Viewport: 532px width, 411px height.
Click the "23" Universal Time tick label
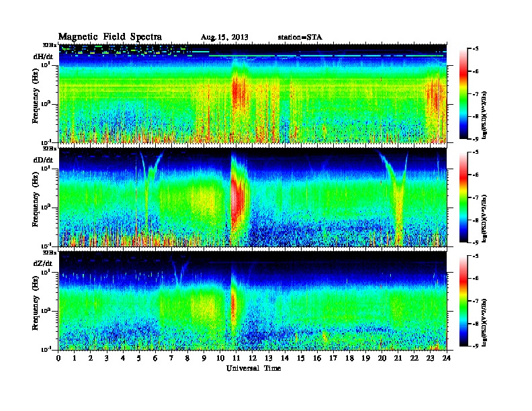(431, 358)
